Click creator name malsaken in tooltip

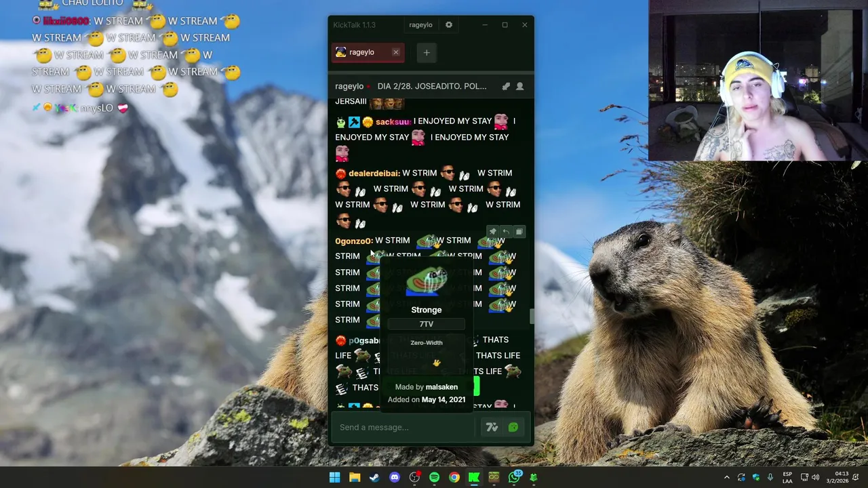pos(441,387)
